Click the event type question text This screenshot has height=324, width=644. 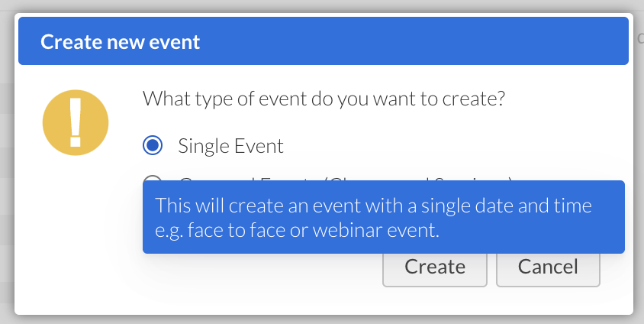(324, 99)
